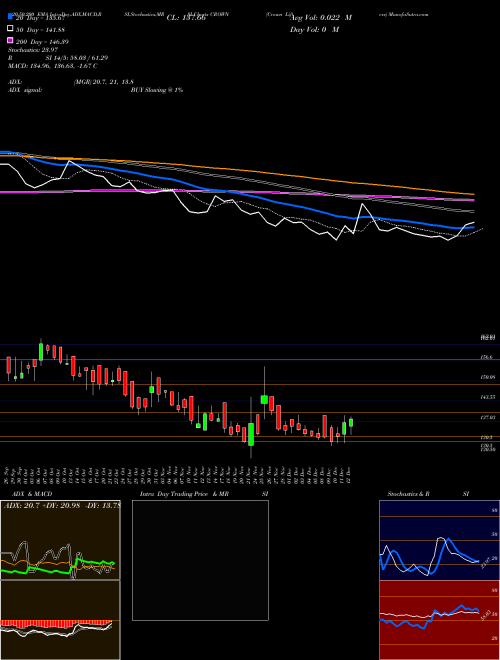Click the ADX indicator chart with green line
This screenshot has width=500, height=660.
(x=60, y=540)
